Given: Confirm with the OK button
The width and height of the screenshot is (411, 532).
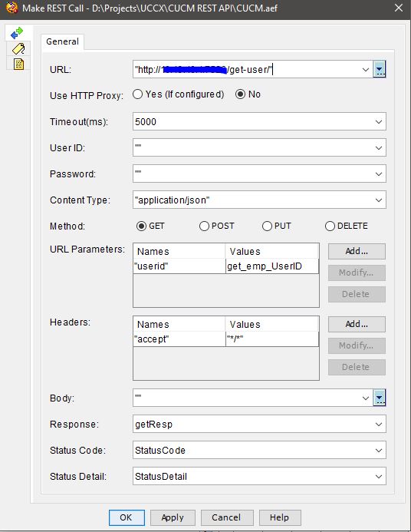Looking at the screenshot, I should (x=127, y=517).
